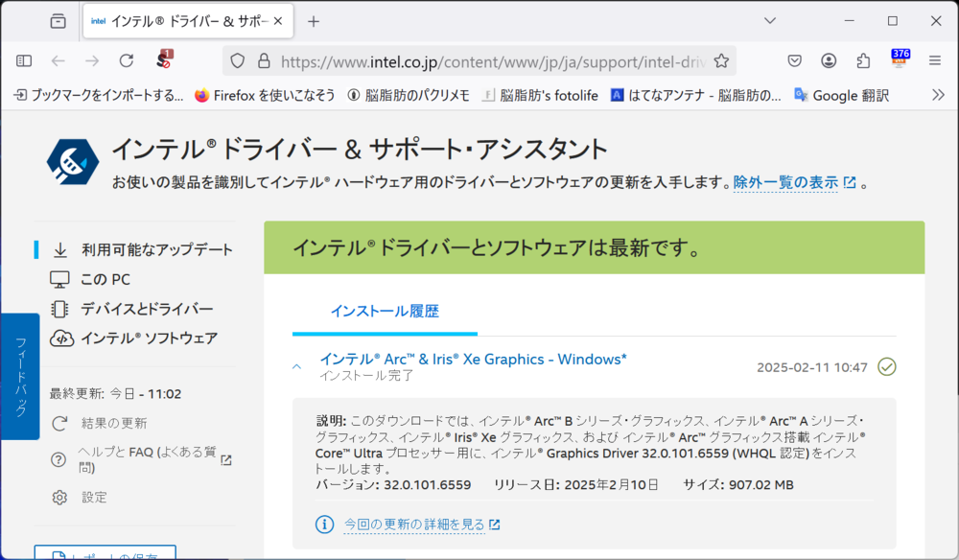Switch to インストール履歴 tab
Viewport: 959px width, 560px height.
click(385, 312)
